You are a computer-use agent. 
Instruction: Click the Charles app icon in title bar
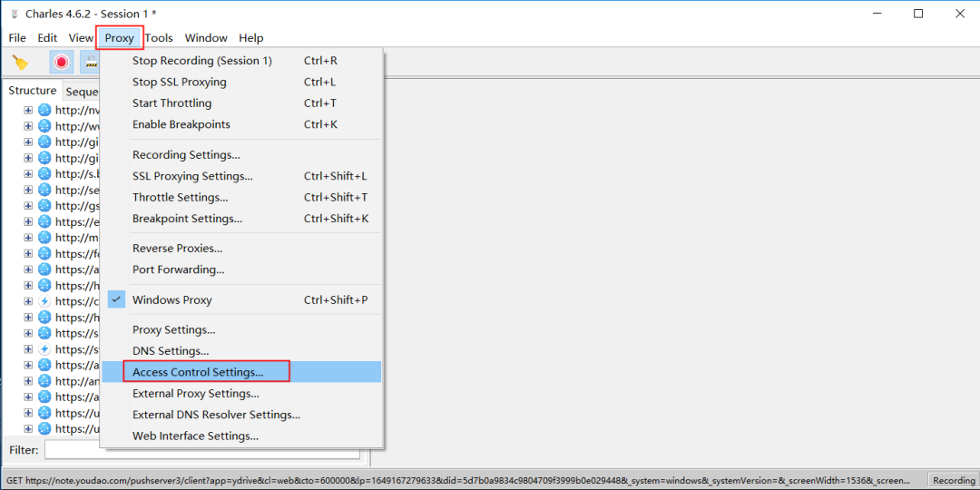[15, 14]
